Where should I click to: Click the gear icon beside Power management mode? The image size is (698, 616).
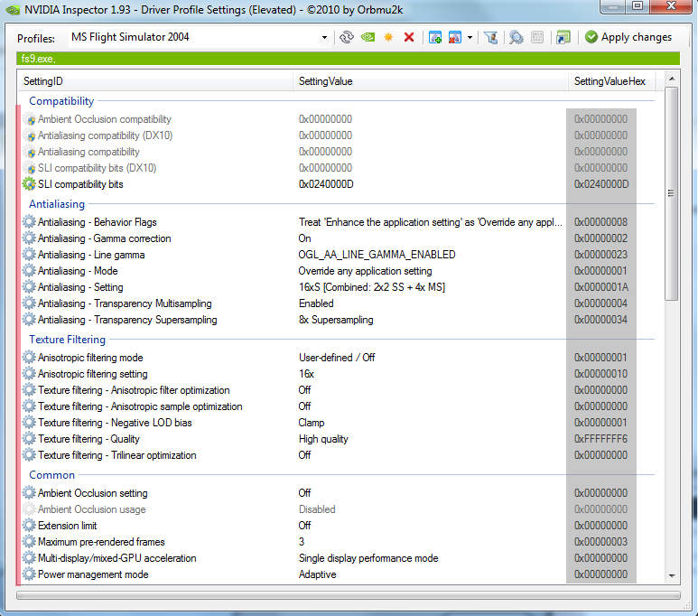pos(29,574)
